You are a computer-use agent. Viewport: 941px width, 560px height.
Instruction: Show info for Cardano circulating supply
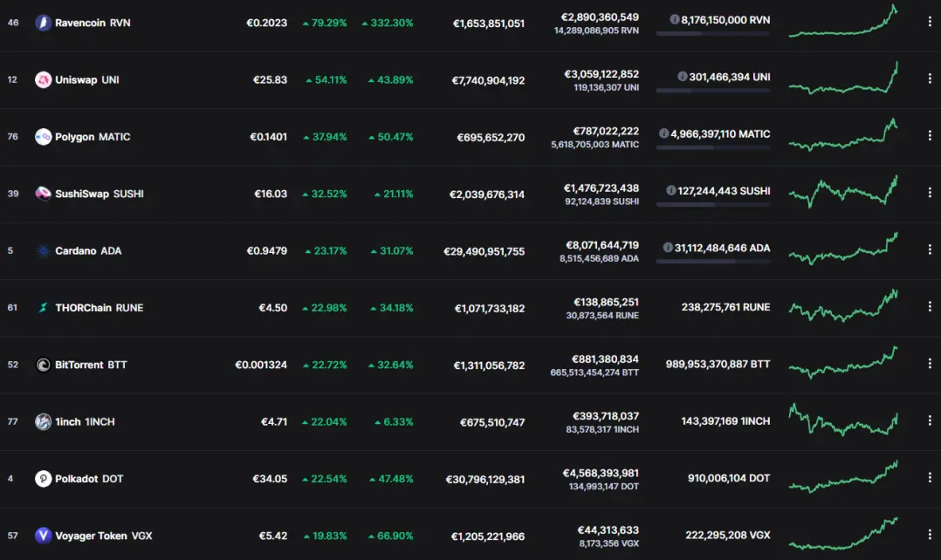tap(668, 248)
